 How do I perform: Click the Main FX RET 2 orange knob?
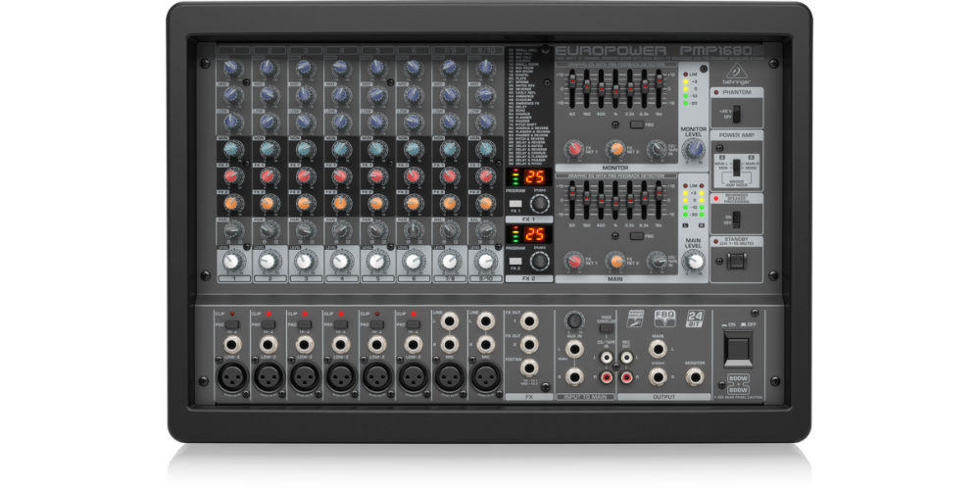click(x=615, y=261)
